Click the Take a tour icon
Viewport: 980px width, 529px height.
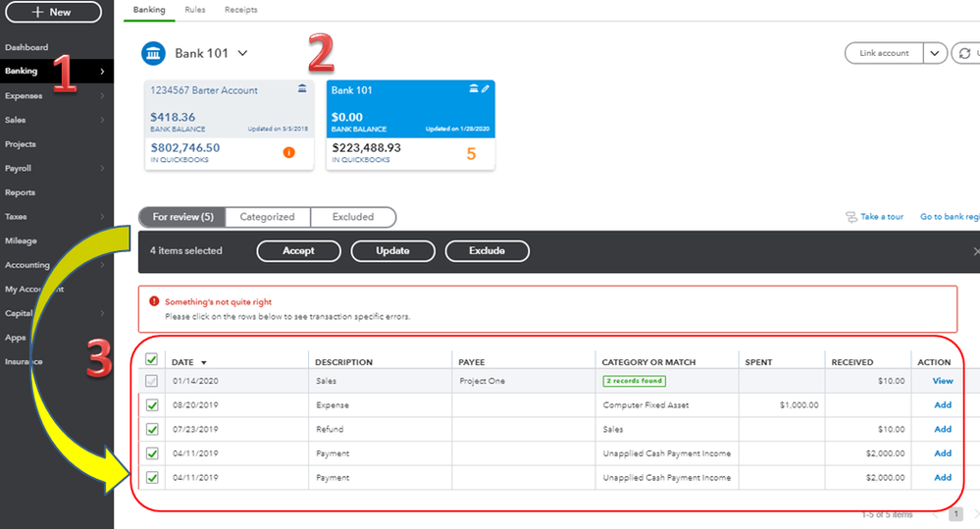point(851,217)
